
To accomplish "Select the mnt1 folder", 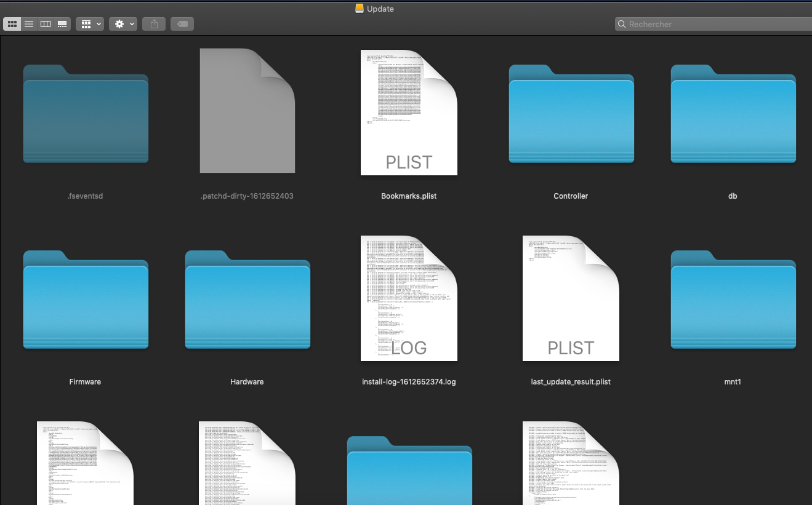I will tap(733, 300).
